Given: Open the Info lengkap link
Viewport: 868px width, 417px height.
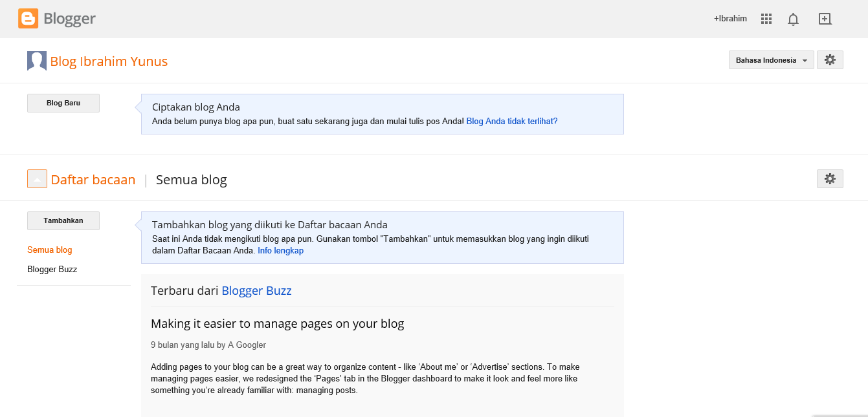Looking at the screenshot, I should [x=280, y=250].
